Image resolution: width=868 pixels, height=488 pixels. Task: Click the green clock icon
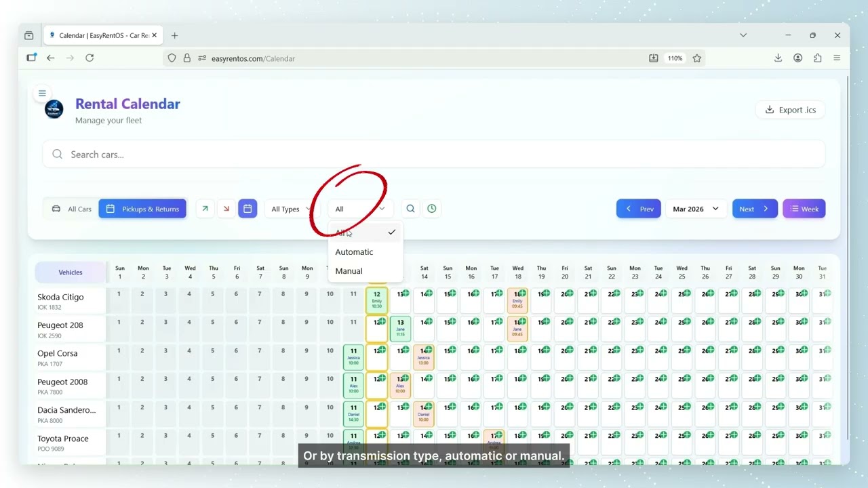pyautogui.click(x=431, y=209)
